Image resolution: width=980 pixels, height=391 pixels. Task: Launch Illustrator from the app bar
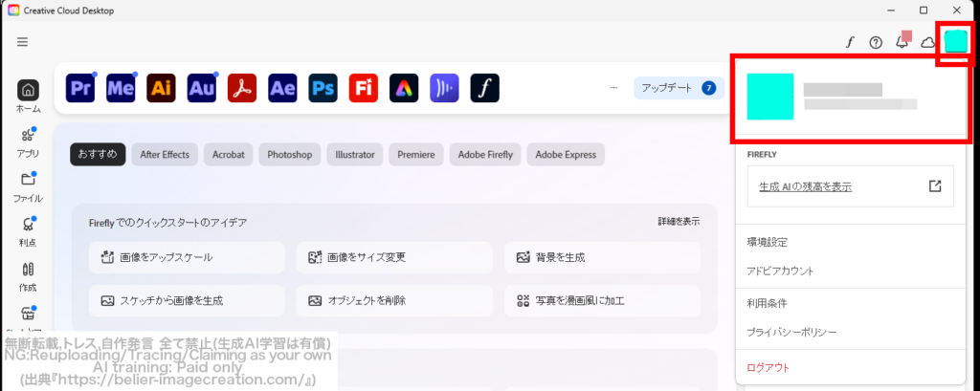[x=161, y=88]
